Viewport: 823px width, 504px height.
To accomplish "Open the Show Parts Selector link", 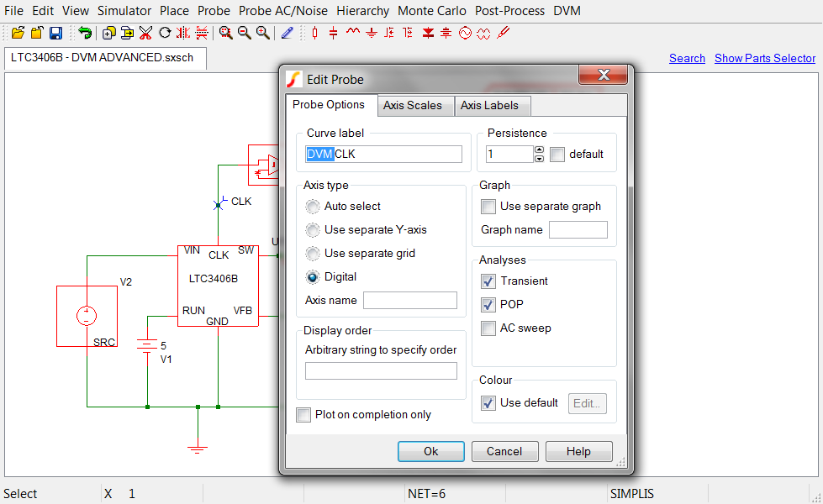I will pos(764,58).
